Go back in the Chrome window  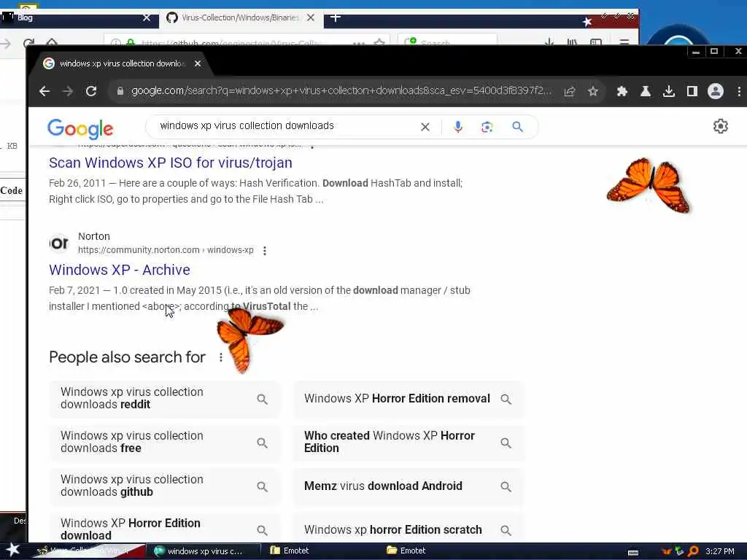(44, 91)
